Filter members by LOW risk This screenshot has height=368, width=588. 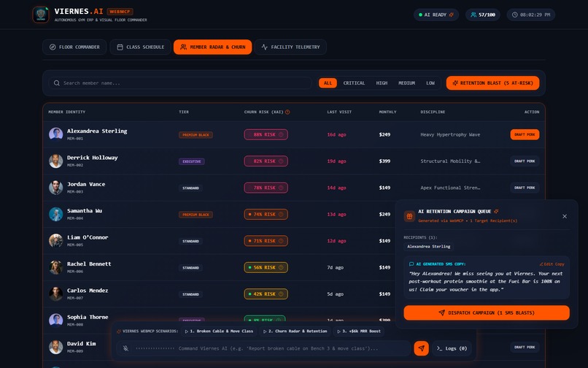point(430,83)
